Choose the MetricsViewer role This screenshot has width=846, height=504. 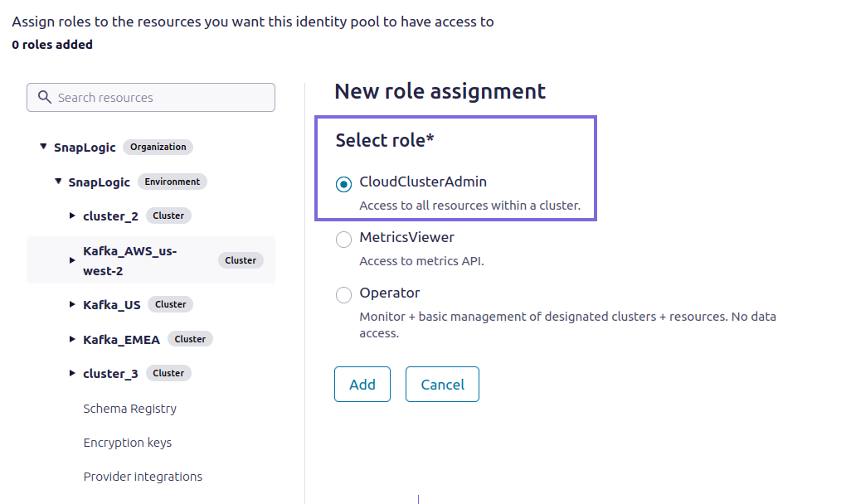tap(343, 239)
